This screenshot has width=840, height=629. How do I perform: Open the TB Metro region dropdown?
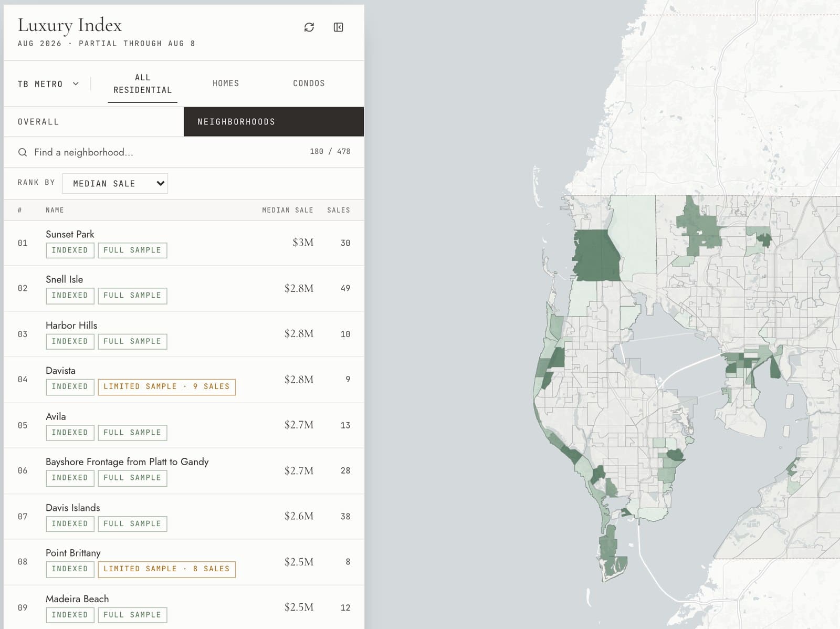(48, 84)
